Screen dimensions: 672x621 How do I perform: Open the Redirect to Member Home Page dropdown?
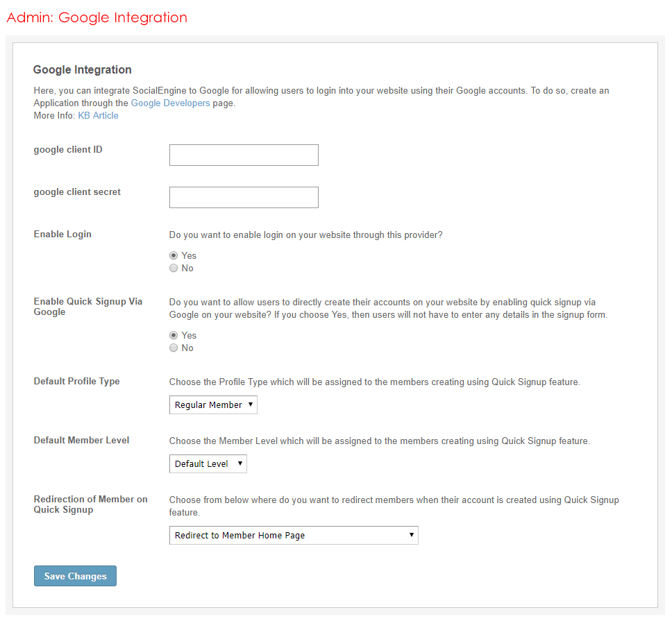click(x=294, y=536)
